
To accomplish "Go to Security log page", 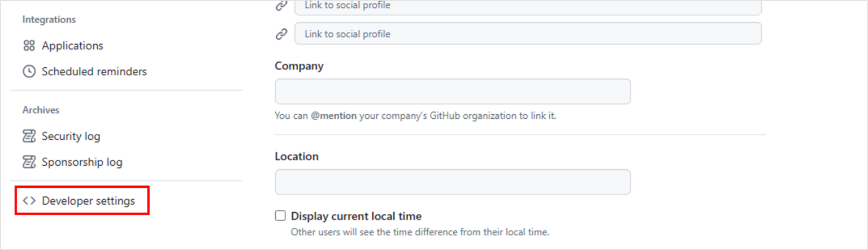I will tap(71, 136).
